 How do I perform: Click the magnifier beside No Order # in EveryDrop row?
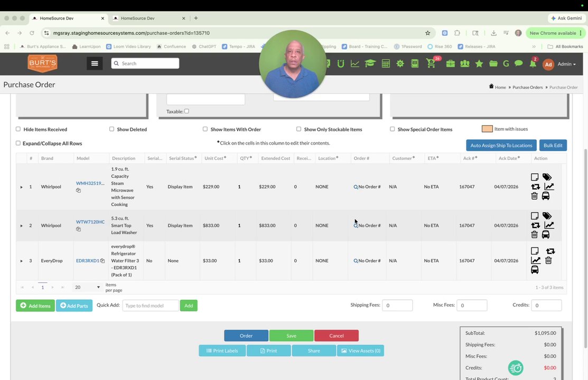tap(356, 261)
